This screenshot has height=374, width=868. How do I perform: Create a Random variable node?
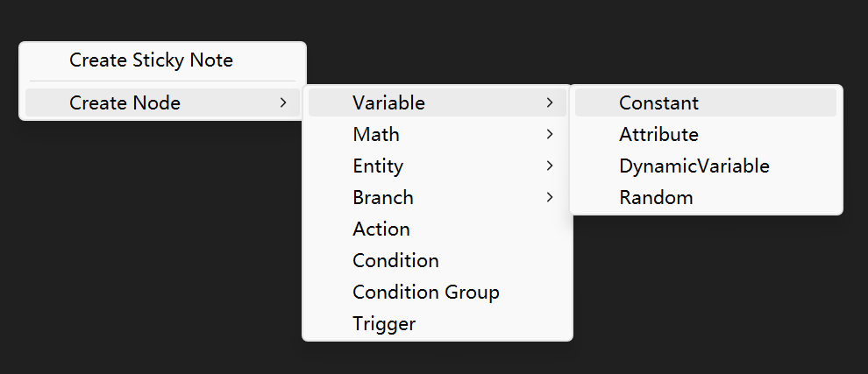pos(656,197)
